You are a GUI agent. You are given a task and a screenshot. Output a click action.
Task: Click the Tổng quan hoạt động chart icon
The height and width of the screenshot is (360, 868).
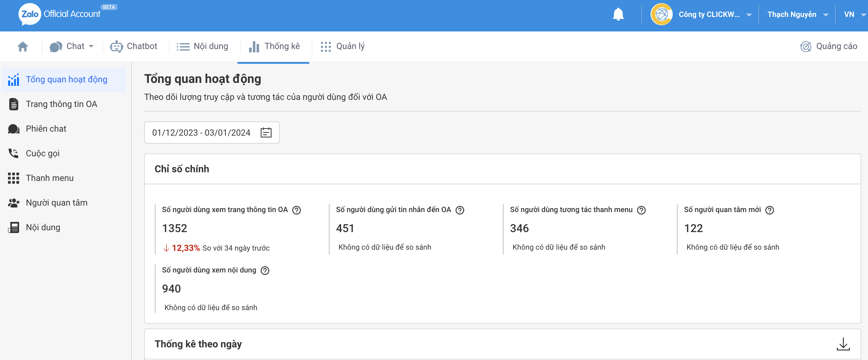pyautogui.click(x=14, y=80)
